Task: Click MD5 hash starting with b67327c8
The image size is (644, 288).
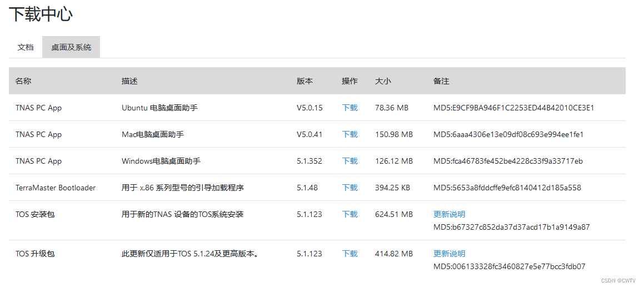Action: pyautogui.click(x=512, y=227)
